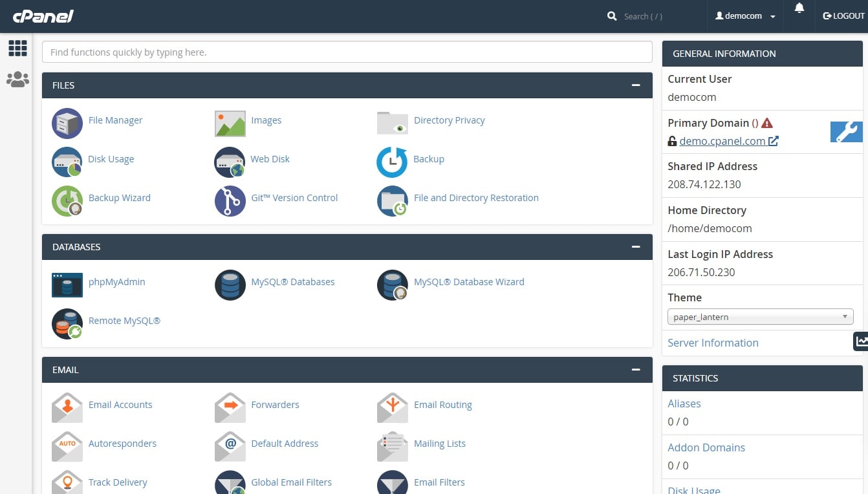Click the warning triangle beside Primary Domain
Viewport: 868px width, 494px height.
click(767, 123)
